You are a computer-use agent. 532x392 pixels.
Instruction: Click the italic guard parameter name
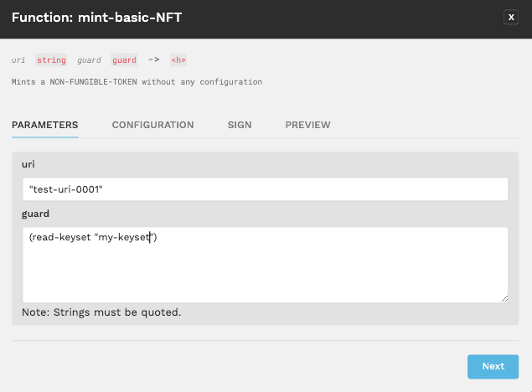click(90, 60)
